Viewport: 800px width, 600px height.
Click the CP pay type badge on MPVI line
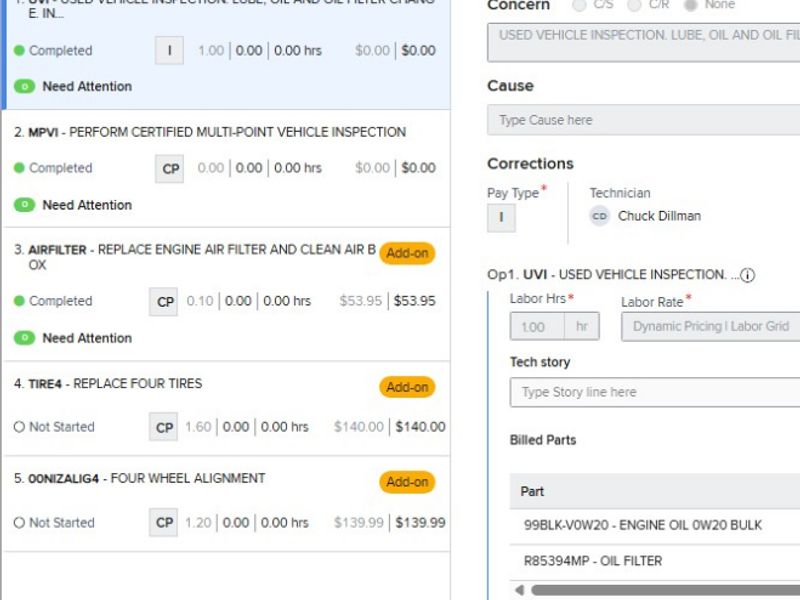tap(171, 168)
